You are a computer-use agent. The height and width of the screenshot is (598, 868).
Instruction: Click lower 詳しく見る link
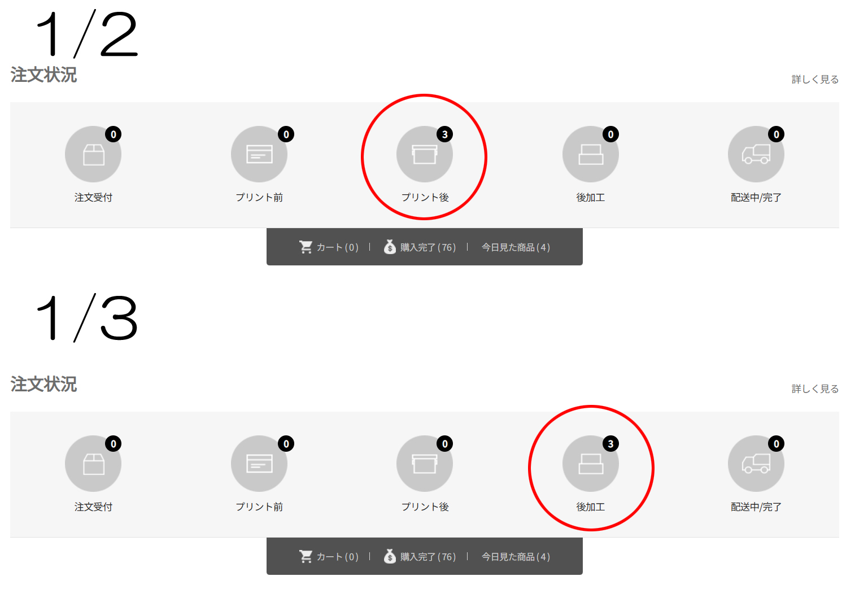click(815, 389)
